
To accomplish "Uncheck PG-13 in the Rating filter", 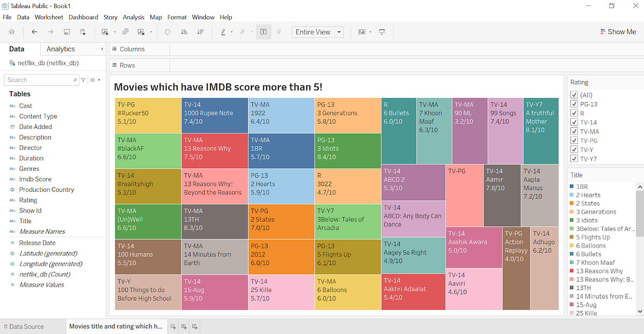I will point(575,104).
